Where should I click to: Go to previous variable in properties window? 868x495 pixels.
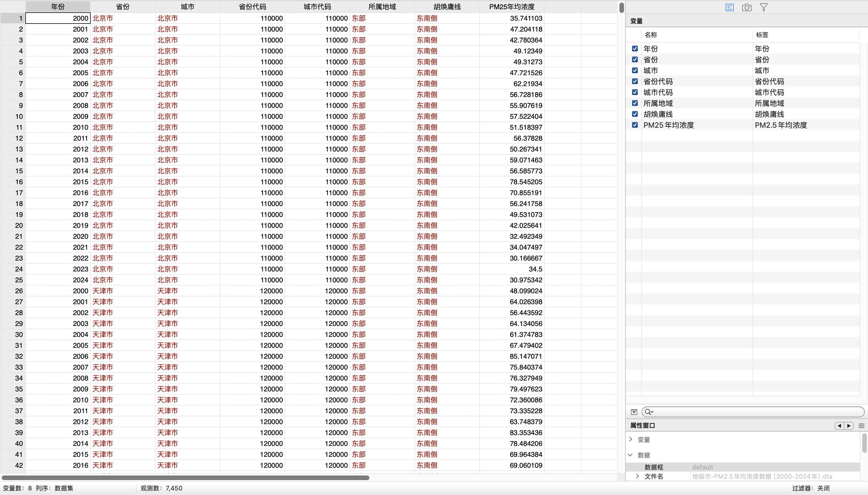point(840,426)
